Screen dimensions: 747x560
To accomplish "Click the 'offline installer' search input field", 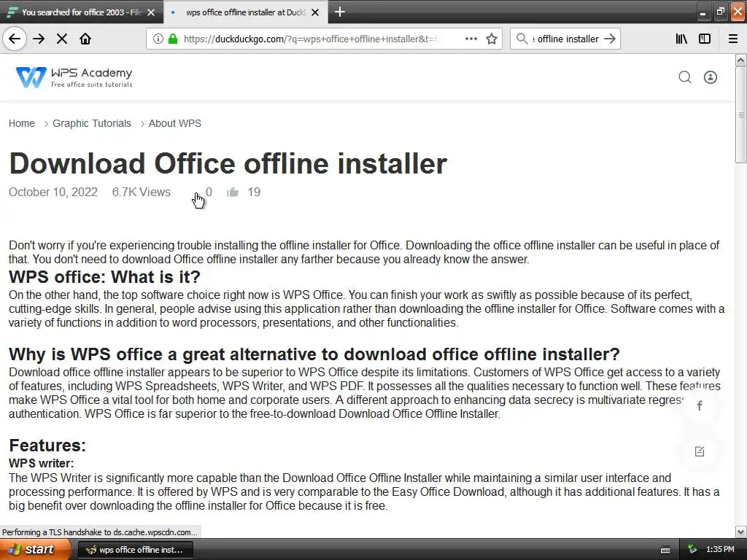I will pyautogui.click(x=565, y=39).
